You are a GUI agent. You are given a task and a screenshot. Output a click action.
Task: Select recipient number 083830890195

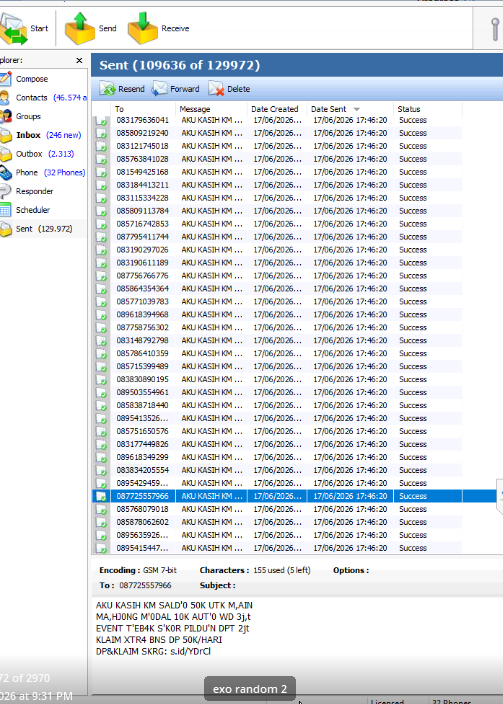[143, 379]
